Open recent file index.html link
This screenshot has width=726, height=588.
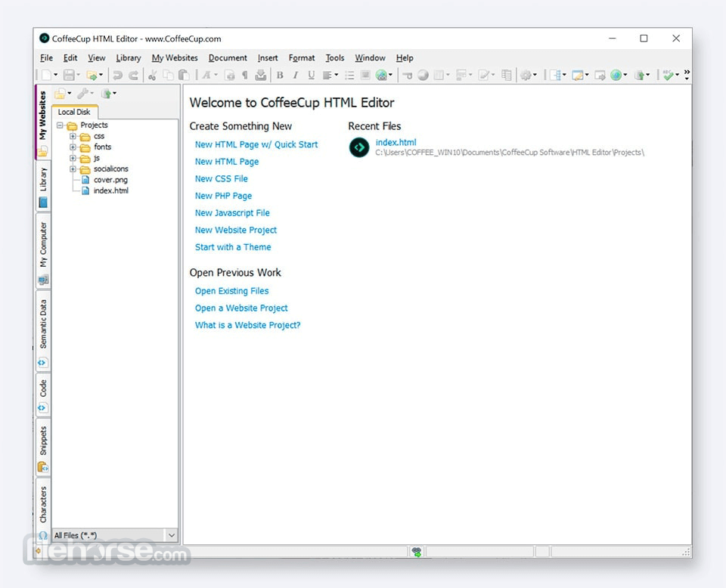(x=396, y=143)
